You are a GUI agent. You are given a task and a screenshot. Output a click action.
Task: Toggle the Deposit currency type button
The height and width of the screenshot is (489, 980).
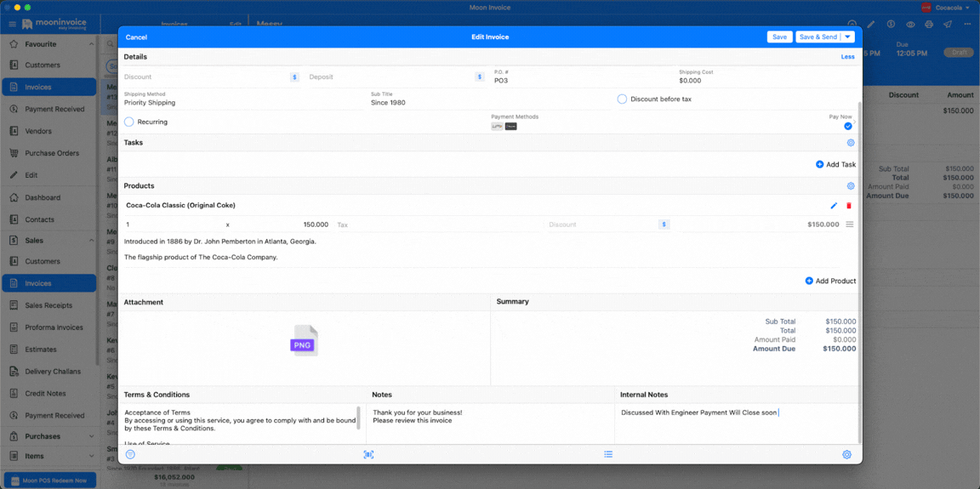[480, 77]
